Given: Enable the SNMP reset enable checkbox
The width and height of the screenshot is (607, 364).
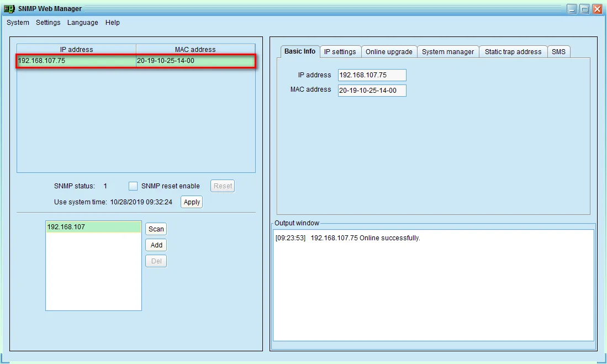Looking at the screenshot, I should coord(133,186).
